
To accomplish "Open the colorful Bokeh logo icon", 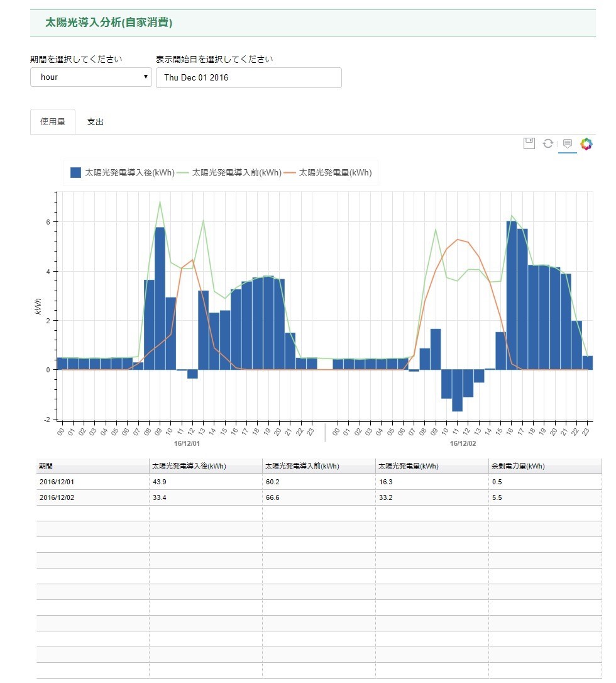I will coord(586,144).
